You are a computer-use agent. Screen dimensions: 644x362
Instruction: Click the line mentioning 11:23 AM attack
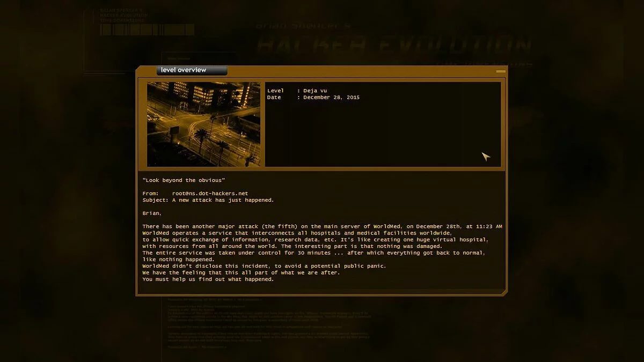tap(322, 226)
